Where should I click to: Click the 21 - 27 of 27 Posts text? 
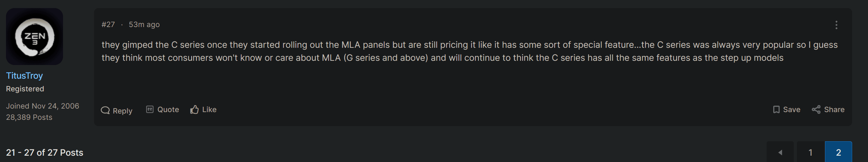click(45, 153)
